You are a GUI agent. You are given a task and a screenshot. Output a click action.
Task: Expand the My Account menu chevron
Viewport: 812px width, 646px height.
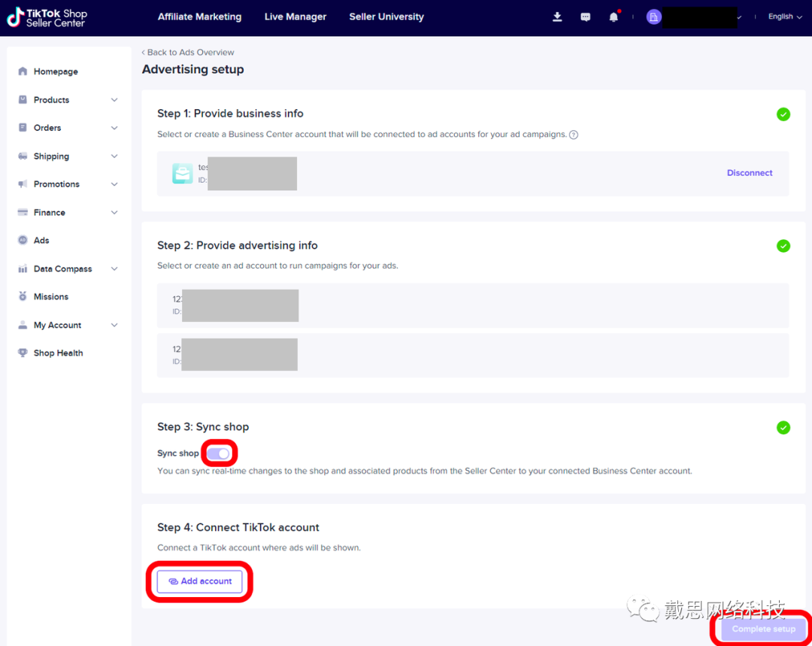114,326
